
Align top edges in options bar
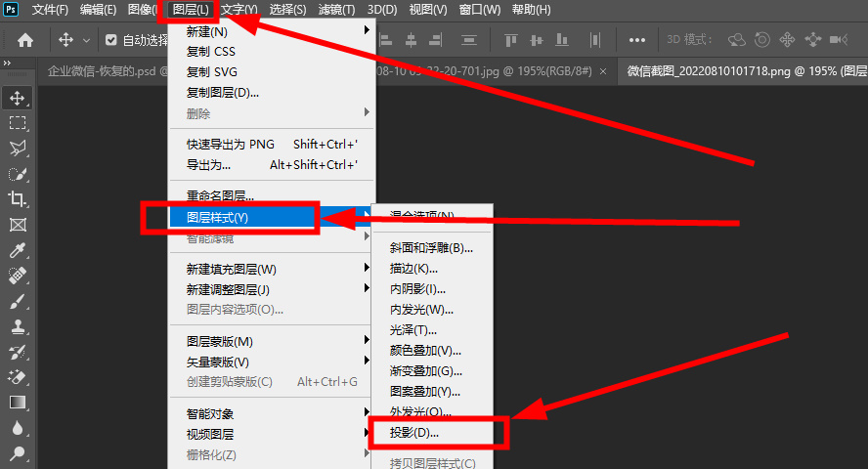tap(510, 40)
